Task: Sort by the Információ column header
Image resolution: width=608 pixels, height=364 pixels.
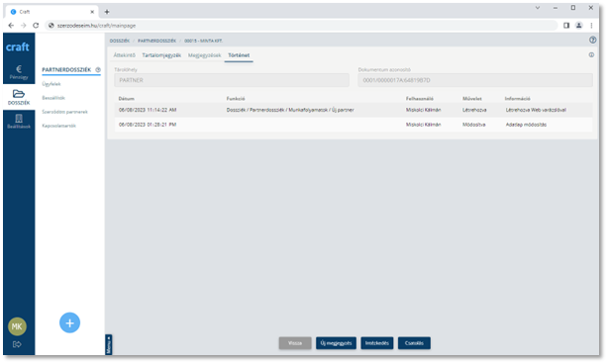Action: 517,99
